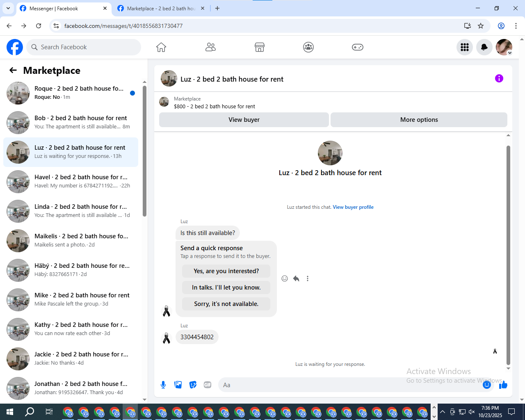Open the Maikelis conversation
This screenshot has height=420, width=525.
pyautogui.click(x=71, y=241)
